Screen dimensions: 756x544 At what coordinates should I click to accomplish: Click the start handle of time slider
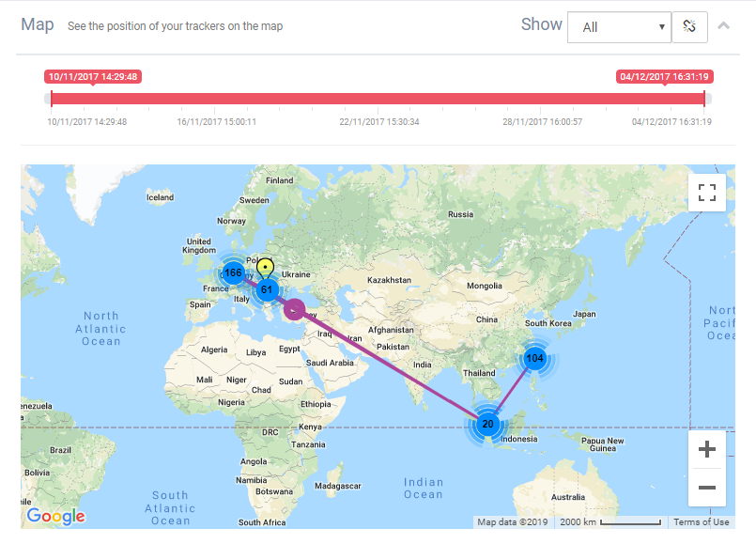point(51,99)
